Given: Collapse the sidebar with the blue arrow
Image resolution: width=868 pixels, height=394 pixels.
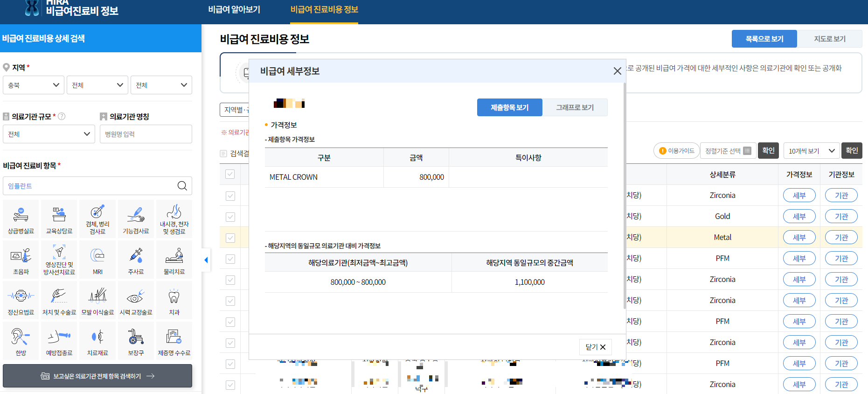Looking at the screenshot, I should point(206,260).
